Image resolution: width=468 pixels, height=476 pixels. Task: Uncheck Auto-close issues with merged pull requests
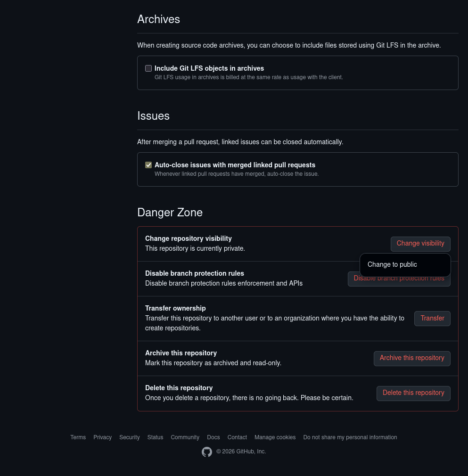pyautogui.click(x=148, y=165)
